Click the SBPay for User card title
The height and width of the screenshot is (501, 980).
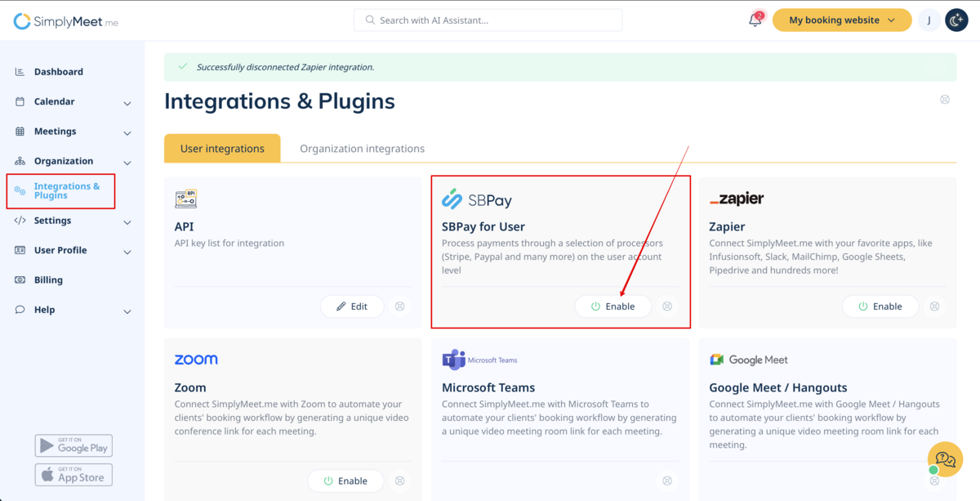tap(483, 226)
